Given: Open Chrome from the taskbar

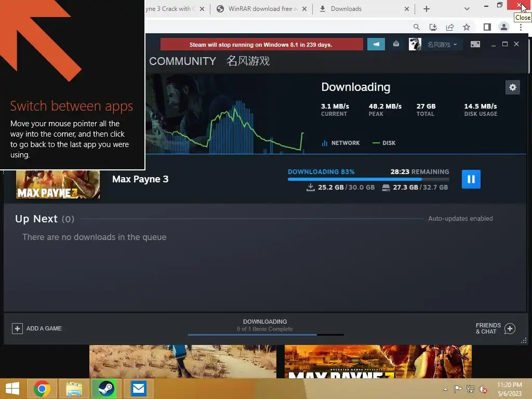Looking at the screenshot, I should click(x=42, y=389).
